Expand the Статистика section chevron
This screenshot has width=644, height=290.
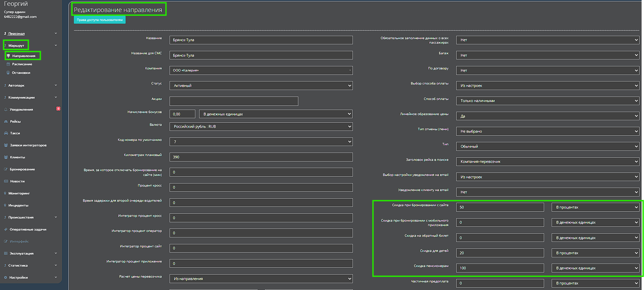[x=56, y=265]
